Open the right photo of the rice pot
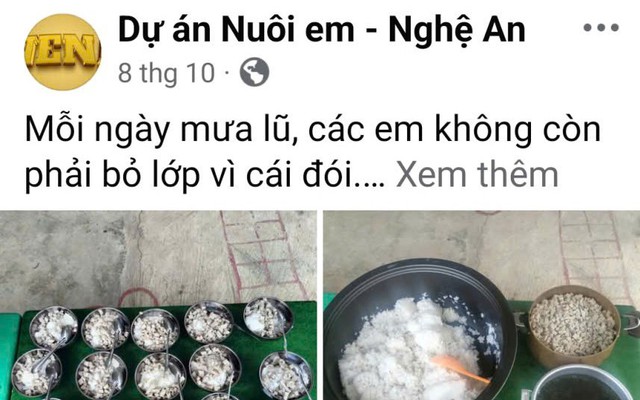Screen dimensions: 640x400 point(482,305)
